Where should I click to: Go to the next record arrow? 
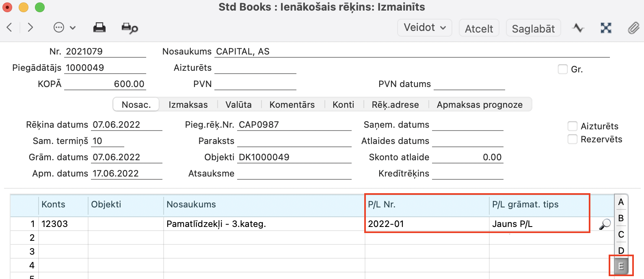(30, 28)
